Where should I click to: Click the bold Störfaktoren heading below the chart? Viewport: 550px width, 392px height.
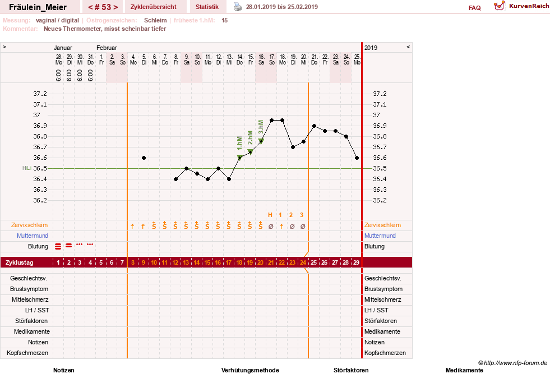click(351, 370)
